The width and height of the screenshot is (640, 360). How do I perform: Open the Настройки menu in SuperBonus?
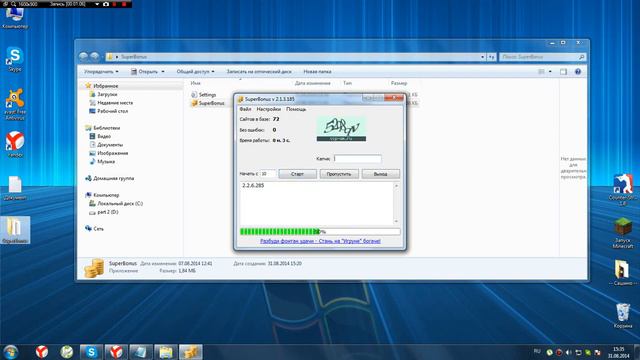(x=269, y=109)
